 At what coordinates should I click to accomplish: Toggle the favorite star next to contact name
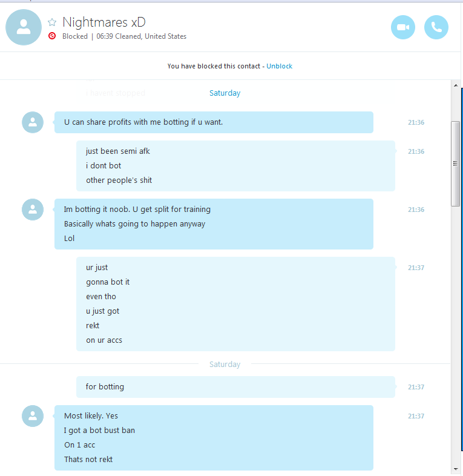[x=52, y=22]
